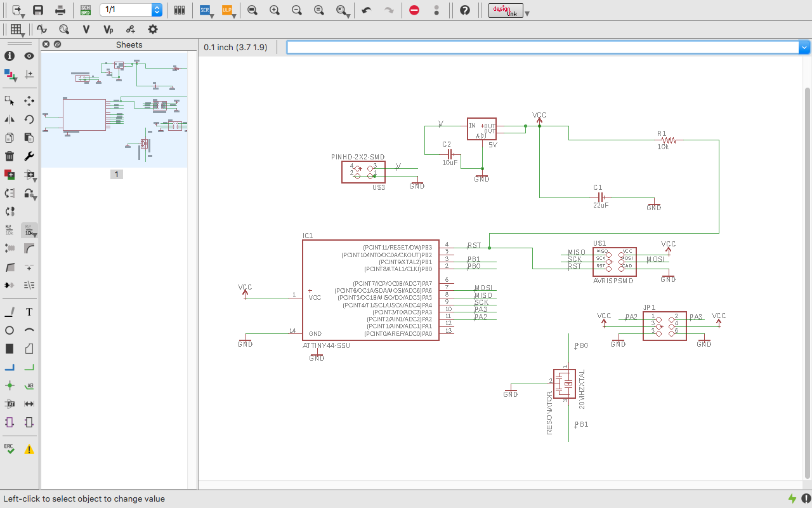Select the Change wrench tool
This screenshot has height=508, width=812.
pyautogui.click(x=29, y=156)
